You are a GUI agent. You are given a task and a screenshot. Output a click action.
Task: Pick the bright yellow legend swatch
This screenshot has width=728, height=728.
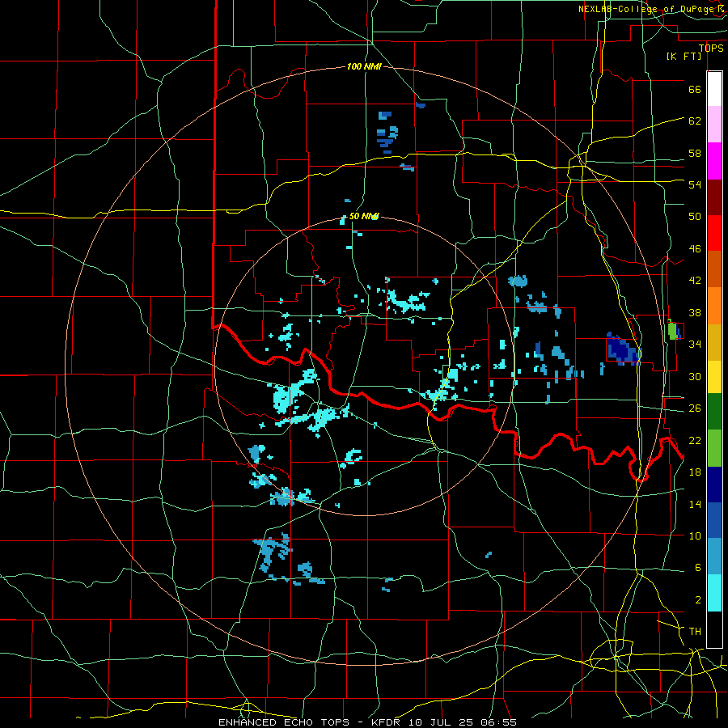pos(714,376)
